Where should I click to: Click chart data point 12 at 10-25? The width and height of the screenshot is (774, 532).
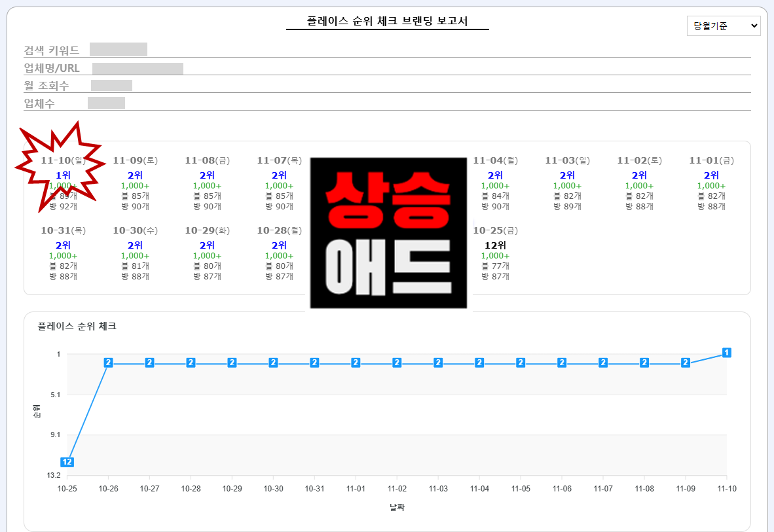pos(67,462)
